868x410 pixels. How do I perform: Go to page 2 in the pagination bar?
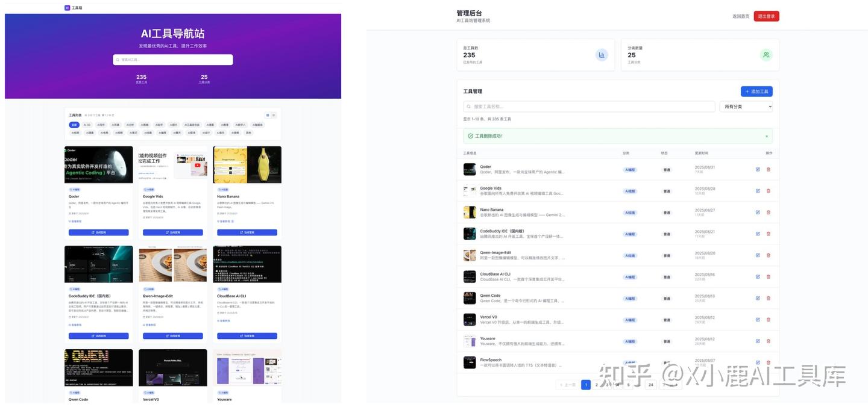596,384
